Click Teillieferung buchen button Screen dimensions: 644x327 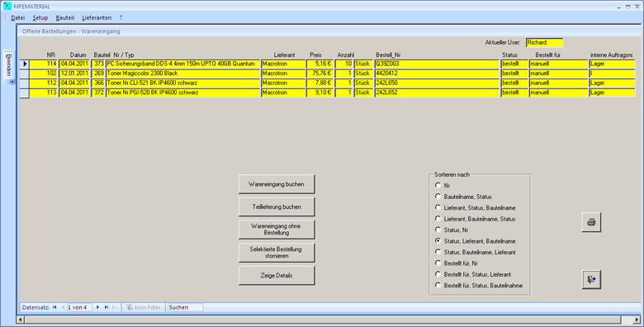click(277, 206)
